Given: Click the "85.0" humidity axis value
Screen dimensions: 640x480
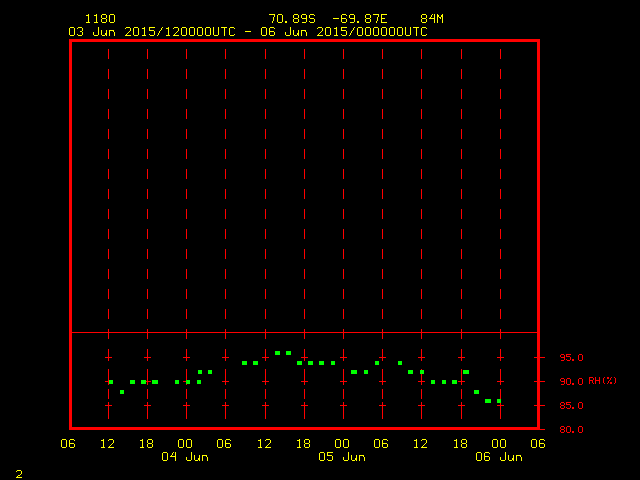Looking at the screenshot, I should tap(571, 406).
